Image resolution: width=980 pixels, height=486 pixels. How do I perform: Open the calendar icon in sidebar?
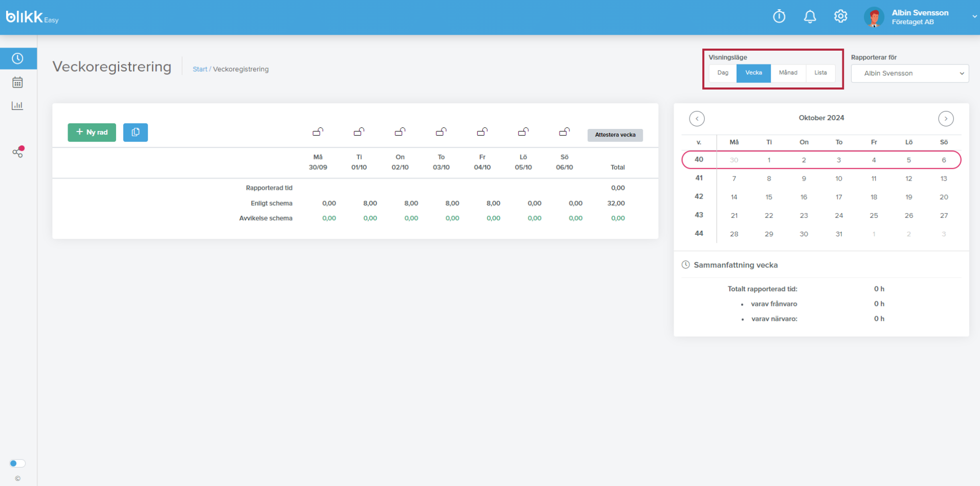[x=18, y=82]
